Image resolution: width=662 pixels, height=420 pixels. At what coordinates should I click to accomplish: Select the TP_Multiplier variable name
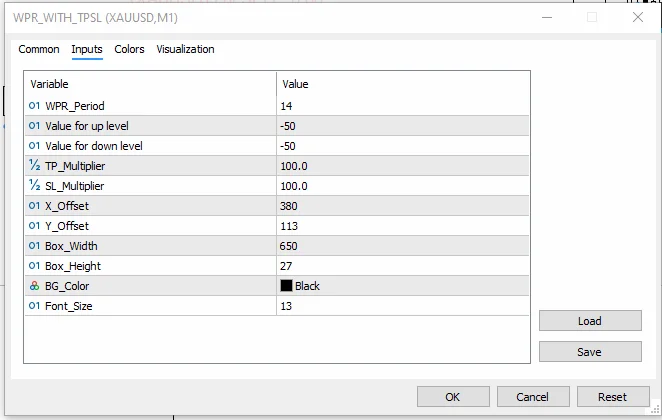pyautogui.click(x=75, y=166)
